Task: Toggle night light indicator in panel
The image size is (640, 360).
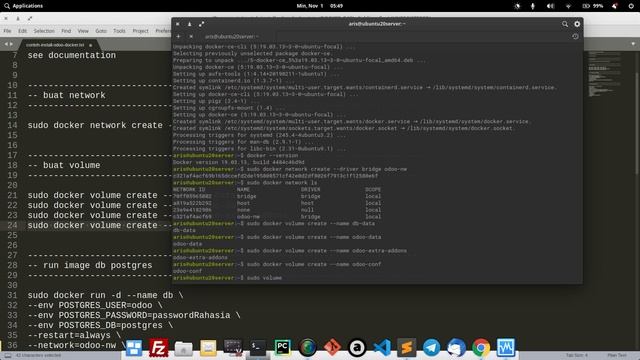Action: coord(518,6)
